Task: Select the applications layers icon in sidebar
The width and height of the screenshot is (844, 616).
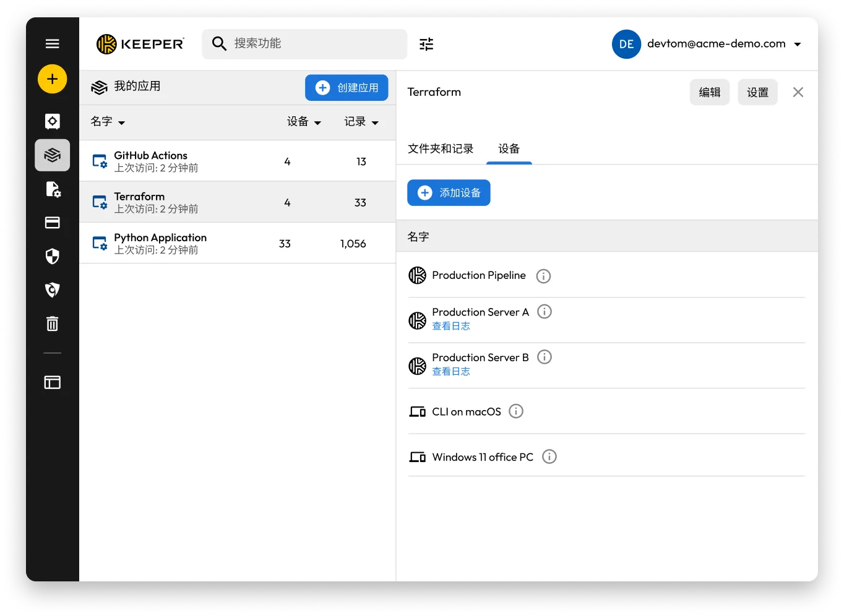Action: pos(53,155)
